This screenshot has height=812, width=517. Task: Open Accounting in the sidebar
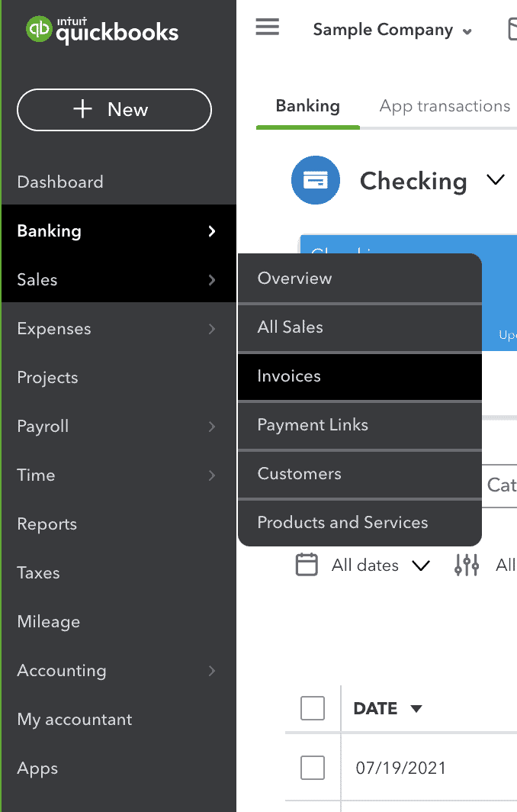pyautogui.click(x=118, y=671)
